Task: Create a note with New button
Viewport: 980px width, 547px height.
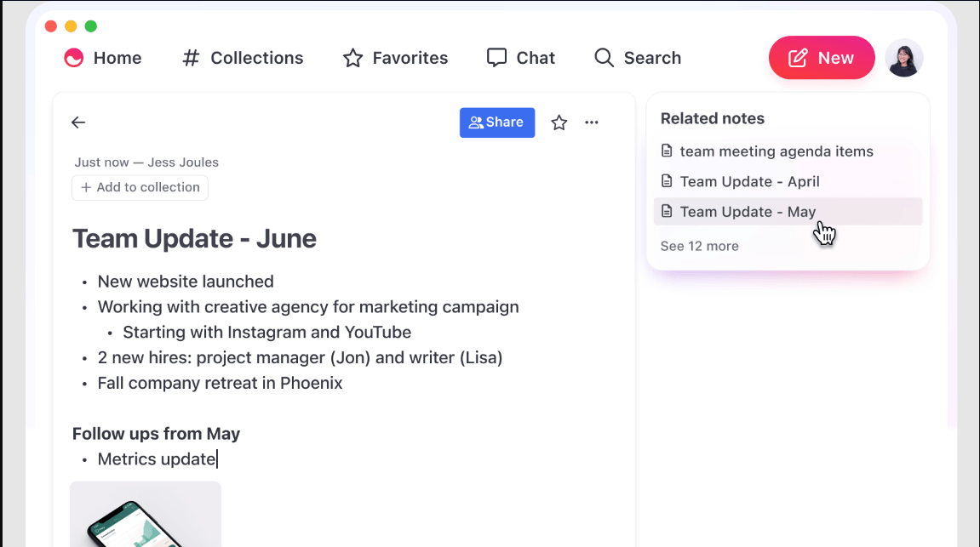Action: pos(821,58)
